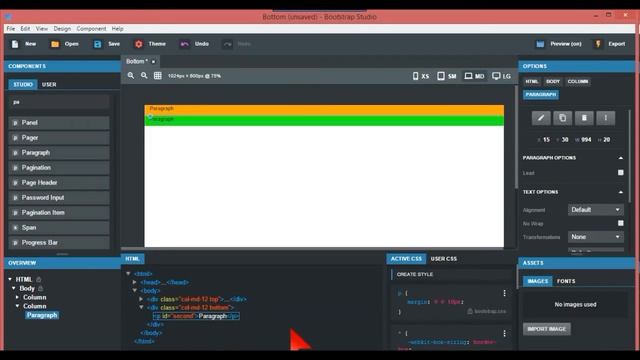Duplicate the selected paragraph icon
The height and width of the screenshot is (360, 640).
click(562, 118)
